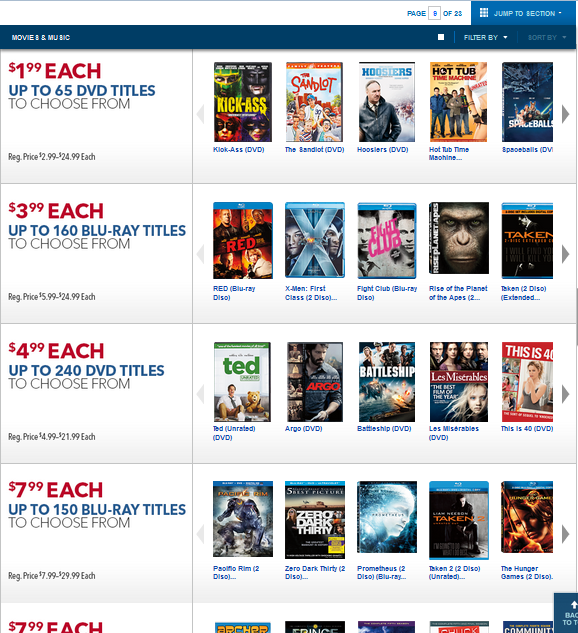Select the Hoosiers DVD cover image
Screen dimensions: 578x633
click(387, 102)
